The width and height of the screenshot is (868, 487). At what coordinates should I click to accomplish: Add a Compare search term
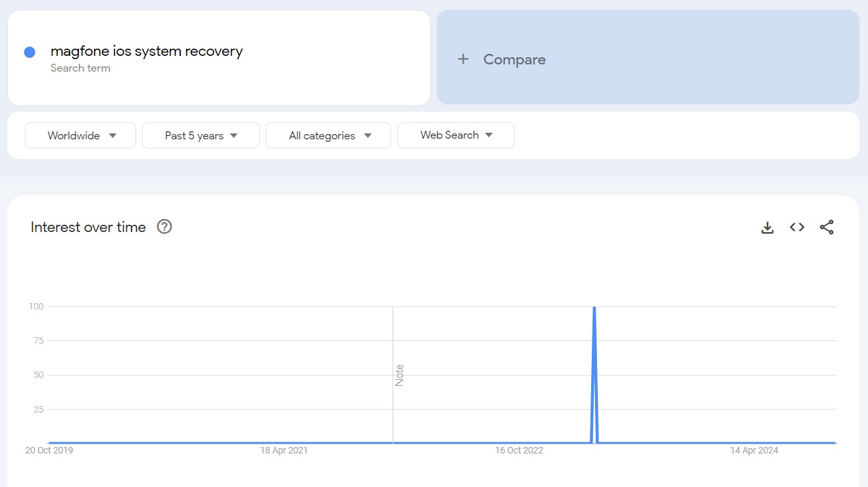coord(648,57)
